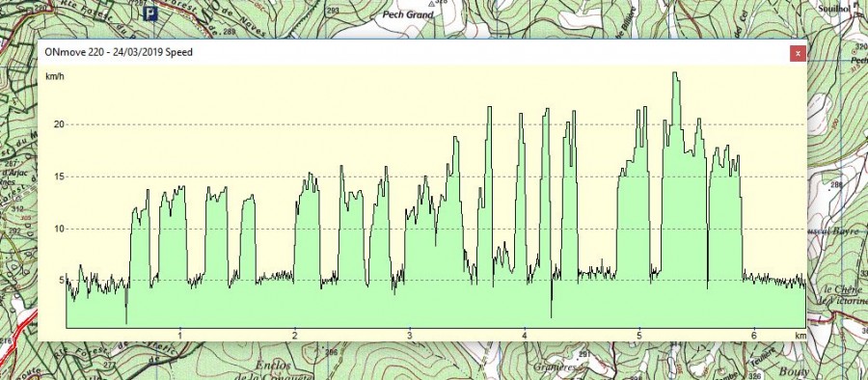Click 'Pech Grand' label on the map
Image resolution: width=868 pixels, height=380 pixels.
point(408,15)
